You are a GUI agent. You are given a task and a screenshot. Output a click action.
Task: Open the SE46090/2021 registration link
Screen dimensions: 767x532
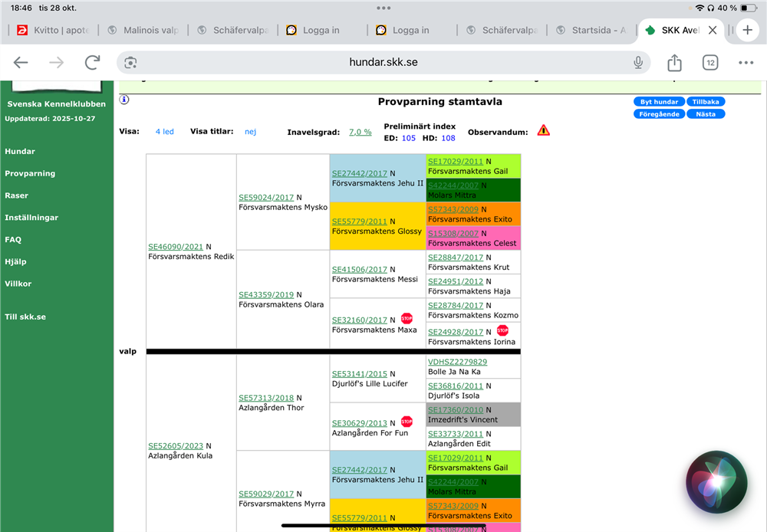(176, 247)
